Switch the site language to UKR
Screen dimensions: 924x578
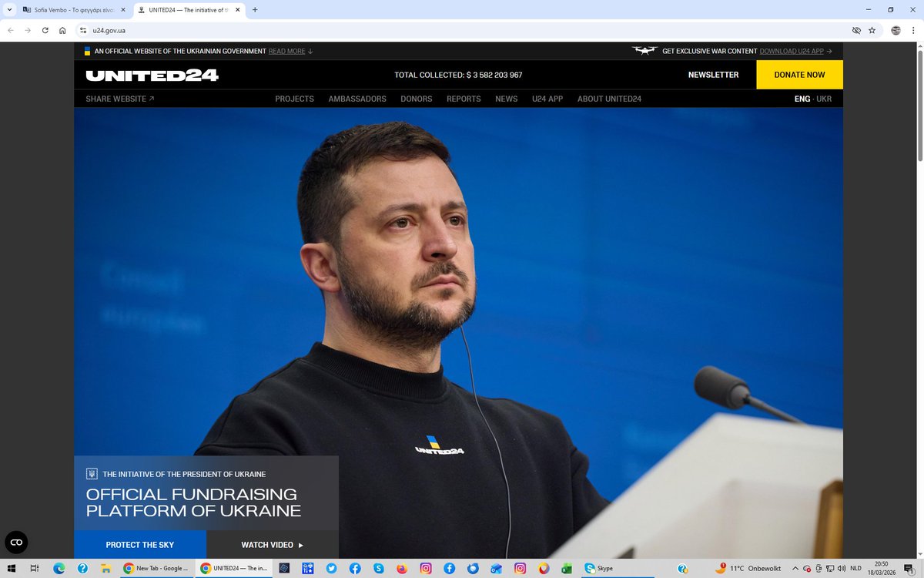[x=824, y=99]
